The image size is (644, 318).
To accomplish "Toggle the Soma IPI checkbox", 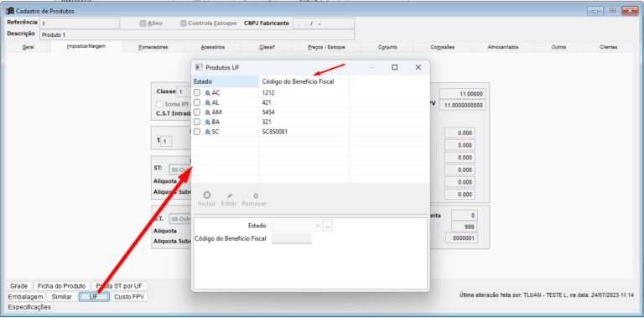I will tap(160, 104).
